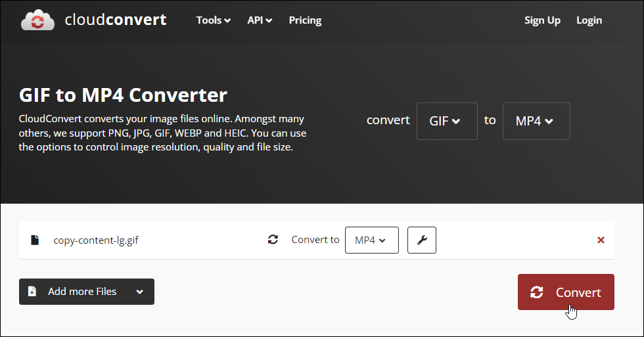Click the Sign Up link
644x337 pixels.
click(542, 20)
